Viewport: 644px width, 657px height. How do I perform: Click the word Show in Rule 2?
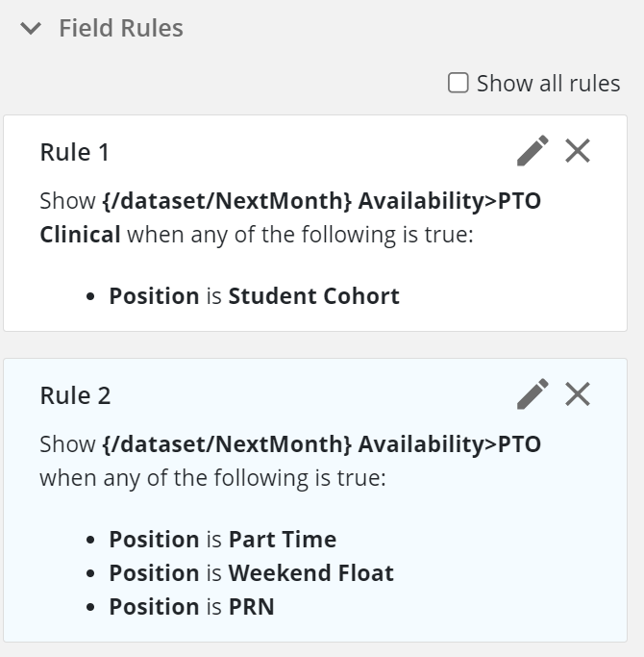[67, 444]
